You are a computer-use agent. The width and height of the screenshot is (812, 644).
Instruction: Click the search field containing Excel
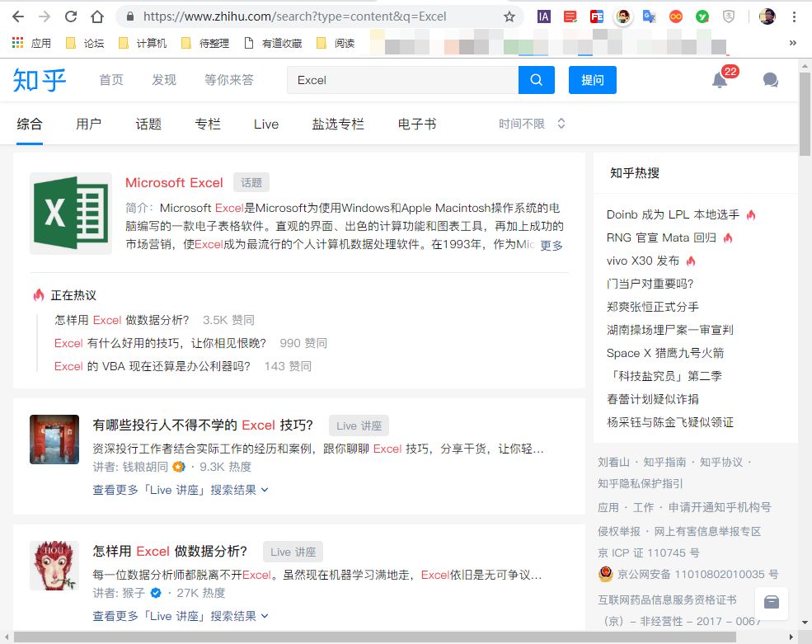point(402,80)
